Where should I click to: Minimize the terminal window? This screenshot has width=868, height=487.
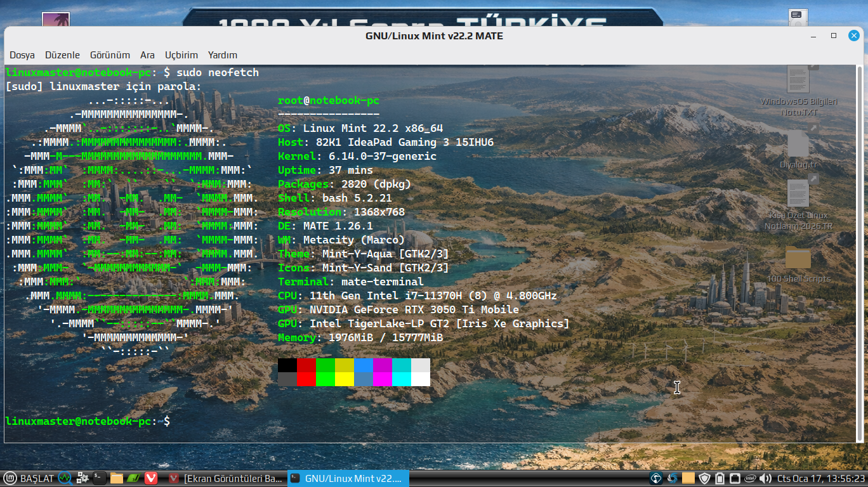pos(814,36)
